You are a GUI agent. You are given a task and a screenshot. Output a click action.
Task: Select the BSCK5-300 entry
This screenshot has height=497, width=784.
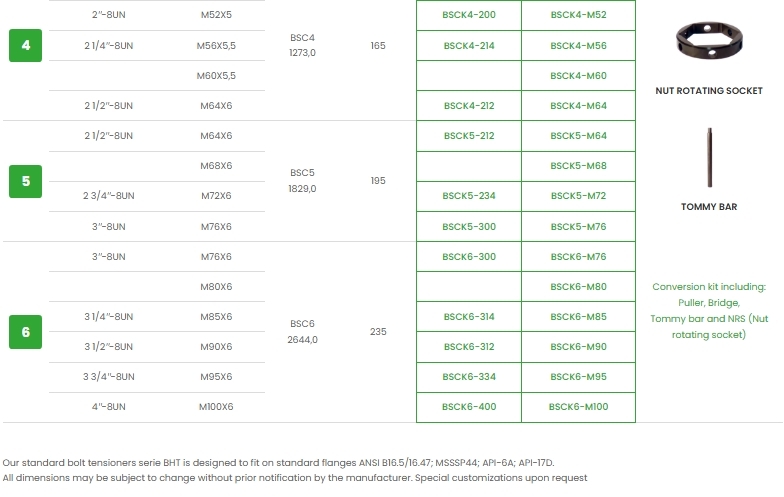click(468, 227)
